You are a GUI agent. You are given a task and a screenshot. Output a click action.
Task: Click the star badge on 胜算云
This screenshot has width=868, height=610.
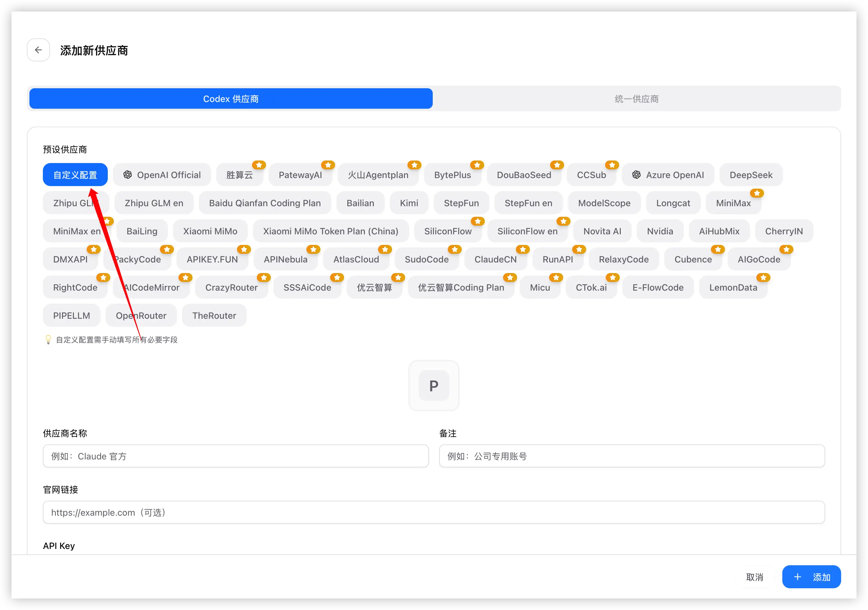point(259,165)
